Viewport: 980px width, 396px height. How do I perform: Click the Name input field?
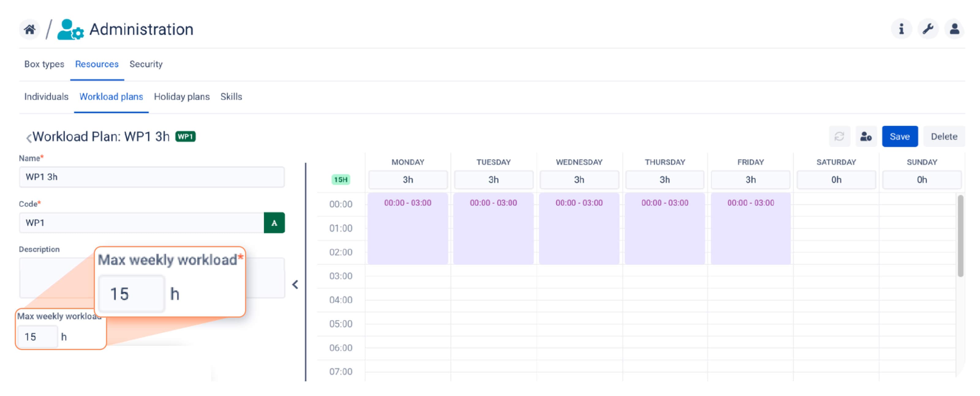(152, 177)
